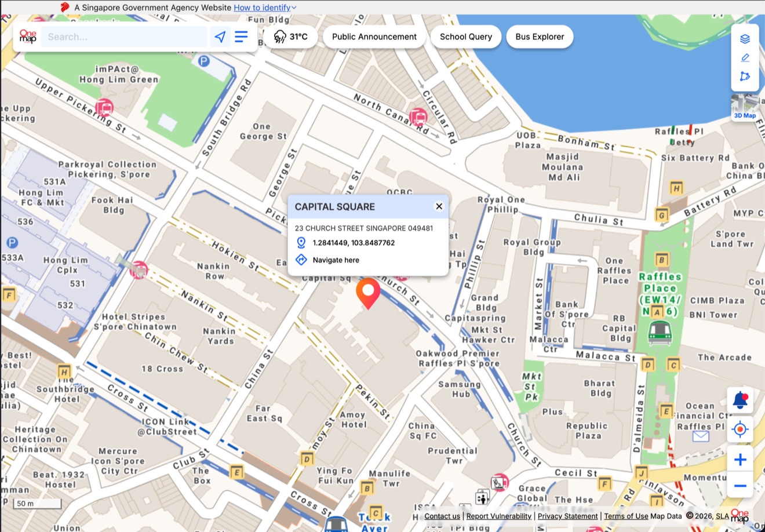Click the UOB Plaza label
Viewport: 765px width, 532px height.
(527, 140)
